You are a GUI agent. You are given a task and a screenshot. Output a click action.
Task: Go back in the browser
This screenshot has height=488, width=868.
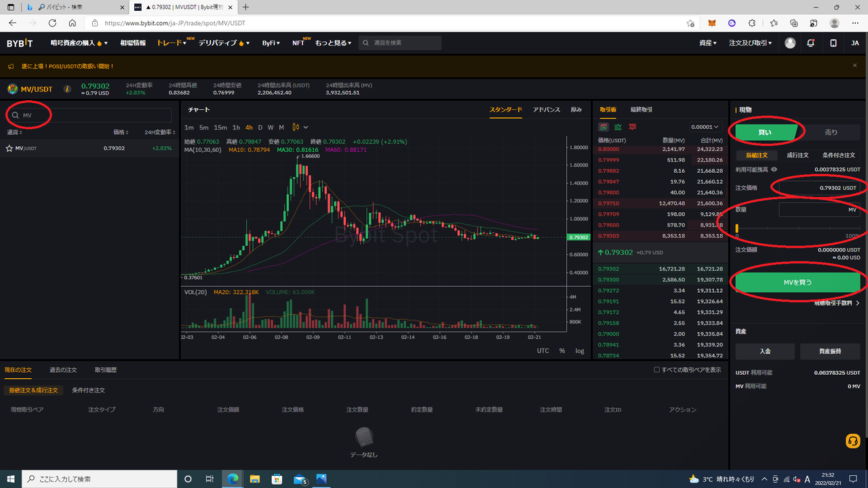(x=13, y=23)
